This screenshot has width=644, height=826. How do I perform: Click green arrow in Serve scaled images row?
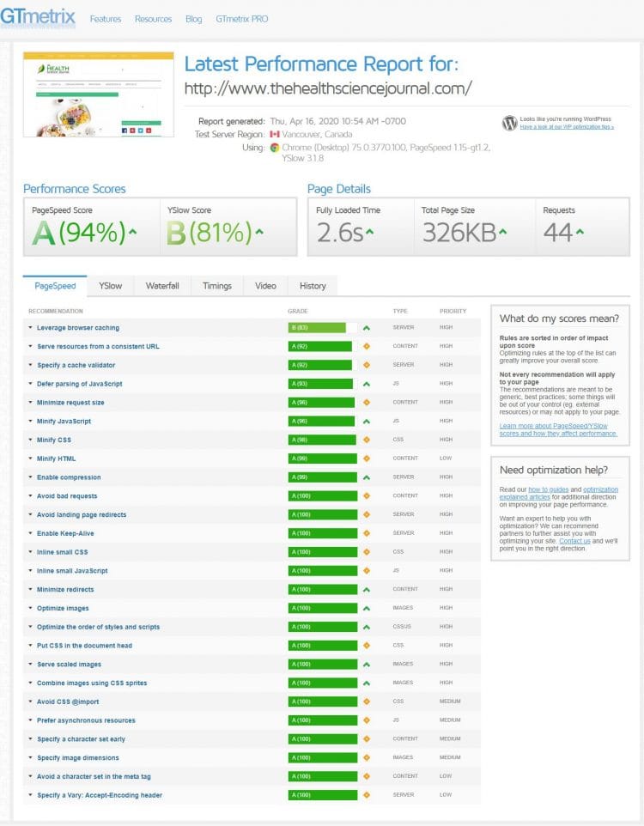tap(367, 665)
